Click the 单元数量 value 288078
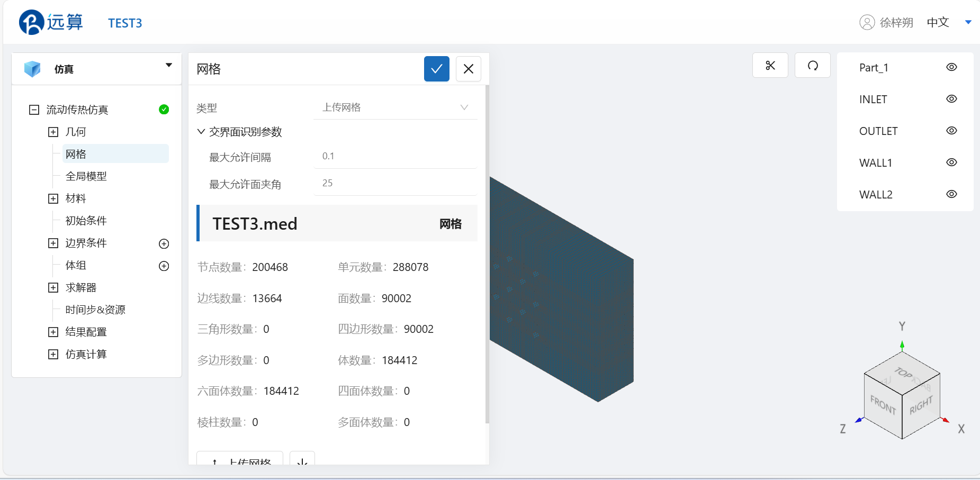The width and height of the screenshot is (980, 480). pyautogui.click(x=410, y=267)
